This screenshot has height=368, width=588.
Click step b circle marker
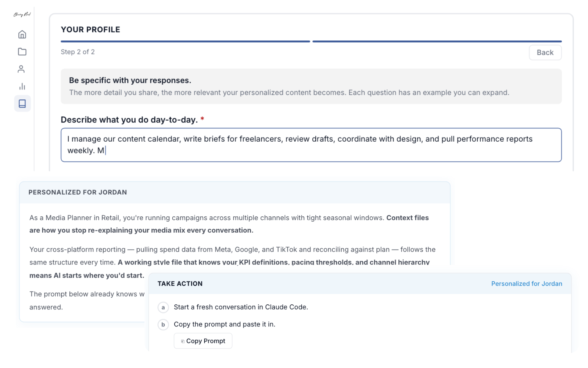click(163, 325)
